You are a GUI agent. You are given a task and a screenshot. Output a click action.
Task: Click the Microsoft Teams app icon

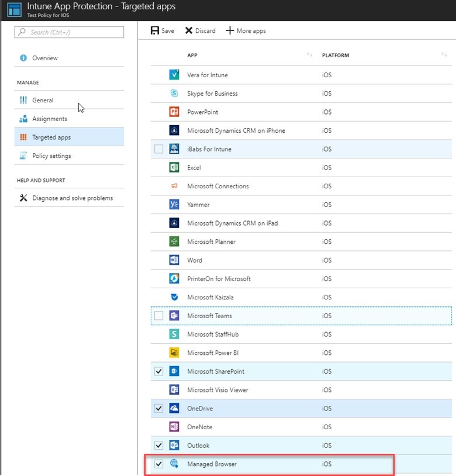(x=173, y=315)
